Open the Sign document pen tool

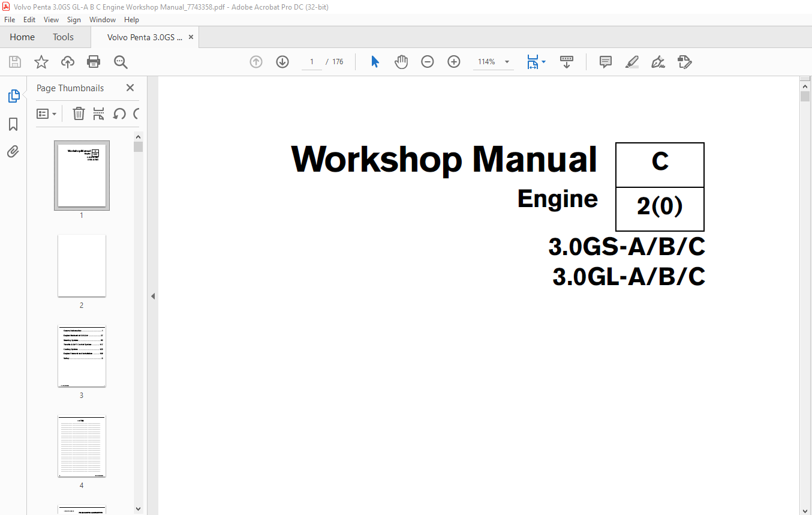658,62
